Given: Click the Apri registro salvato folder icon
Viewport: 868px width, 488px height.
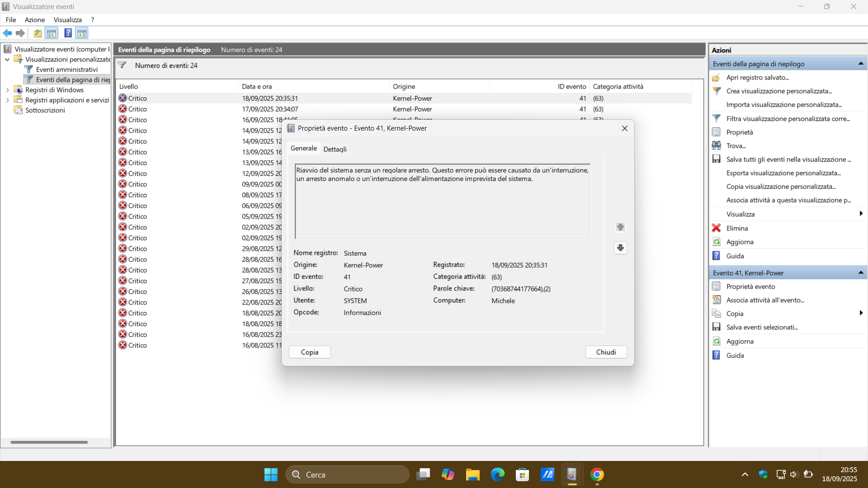Looking at the screenshot, I should pos(717,78).
